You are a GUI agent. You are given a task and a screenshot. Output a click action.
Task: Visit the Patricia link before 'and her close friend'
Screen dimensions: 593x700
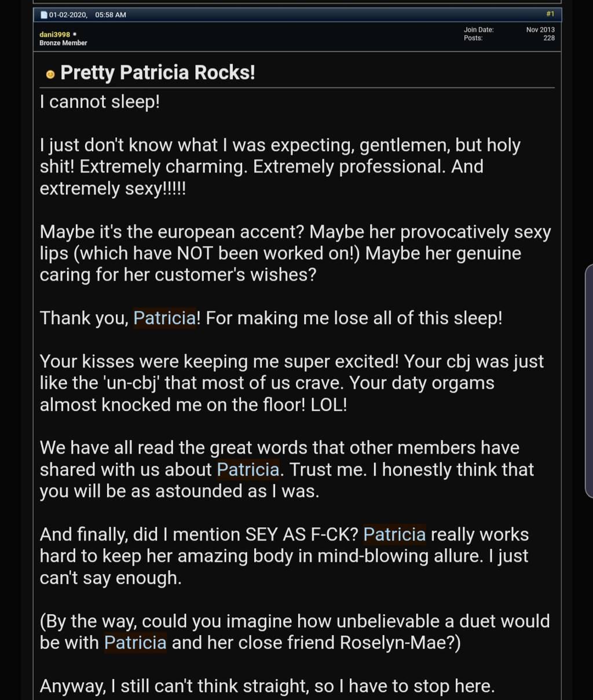(136, 643)
